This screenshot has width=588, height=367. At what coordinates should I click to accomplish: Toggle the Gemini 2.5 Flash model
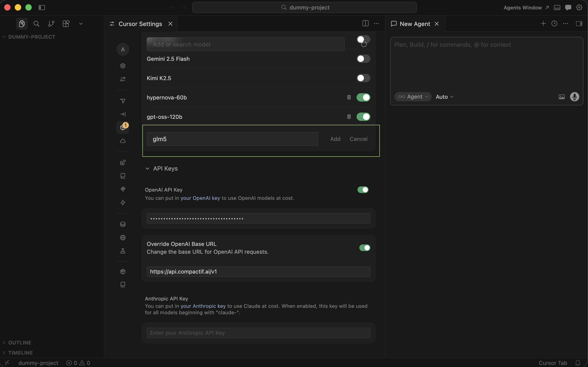click(363, 59)
